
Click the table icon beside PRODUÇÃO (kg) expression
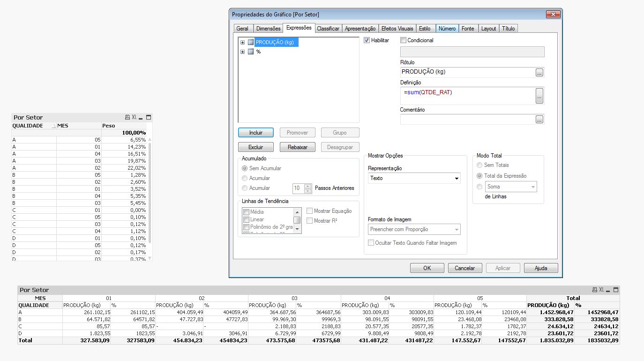(x=251, y=42)
